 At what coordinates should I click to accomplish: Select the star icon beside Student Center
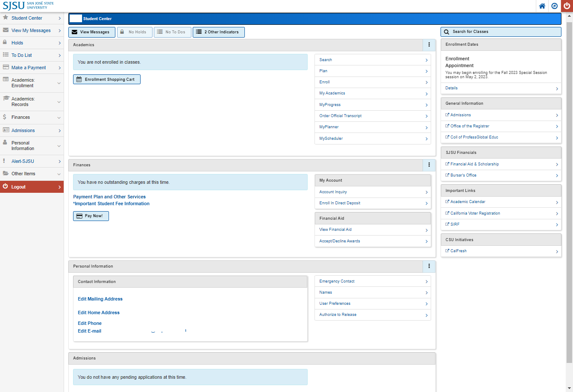click(x=6, y=18)
